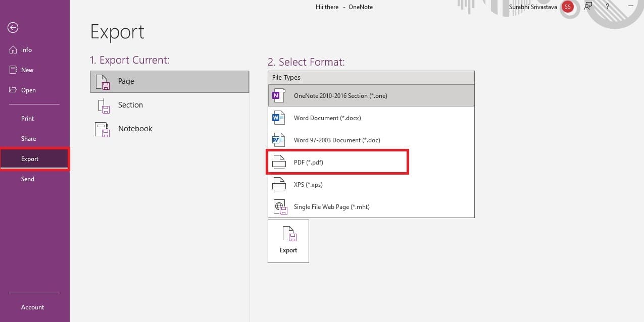The image size is (644, 322).
Task: Choose Word 97-2003 Document (*.doc) format
Action: click(x=371, y=140)
